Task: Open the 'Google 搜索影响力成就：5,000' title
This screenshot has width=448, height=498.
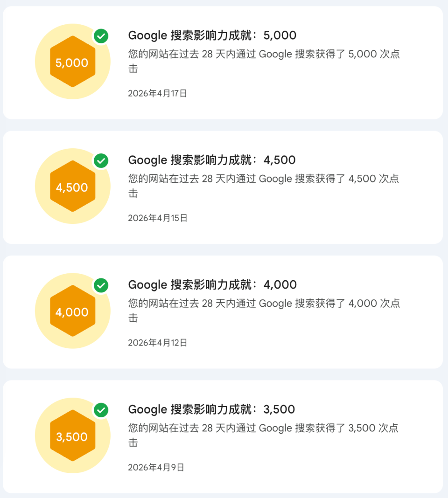Action: pyautogui.click(x=212, y=35)
